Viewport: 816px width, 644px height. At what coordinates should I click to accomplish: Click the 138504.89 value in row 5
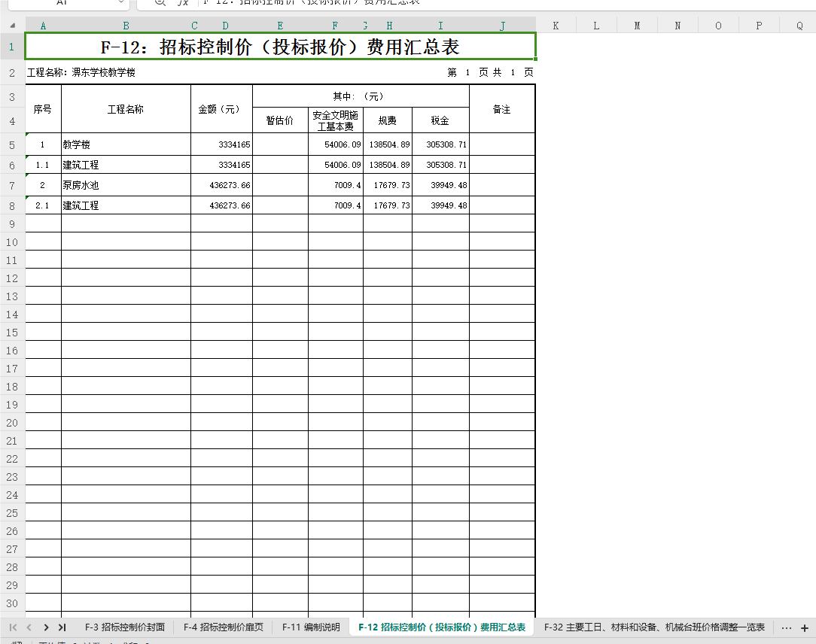click(x=388, y=144)
